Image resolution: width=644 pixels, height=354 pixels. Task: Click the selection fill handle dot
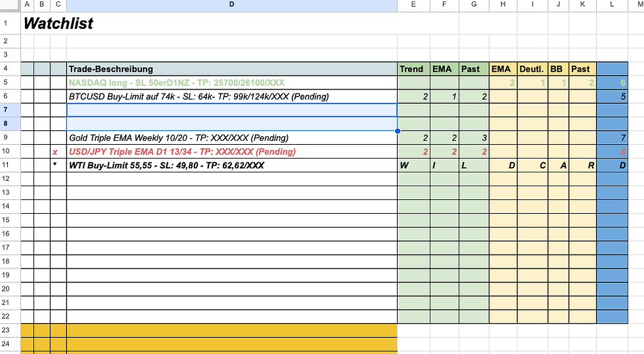pyautogui.click(x=397, y=131)
